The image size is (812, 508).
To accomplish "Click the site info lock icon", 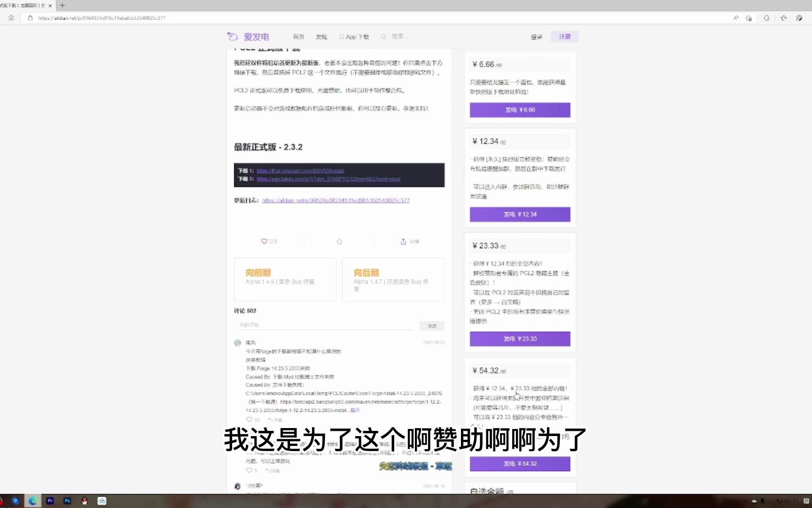I will click(x=30, y=18).
